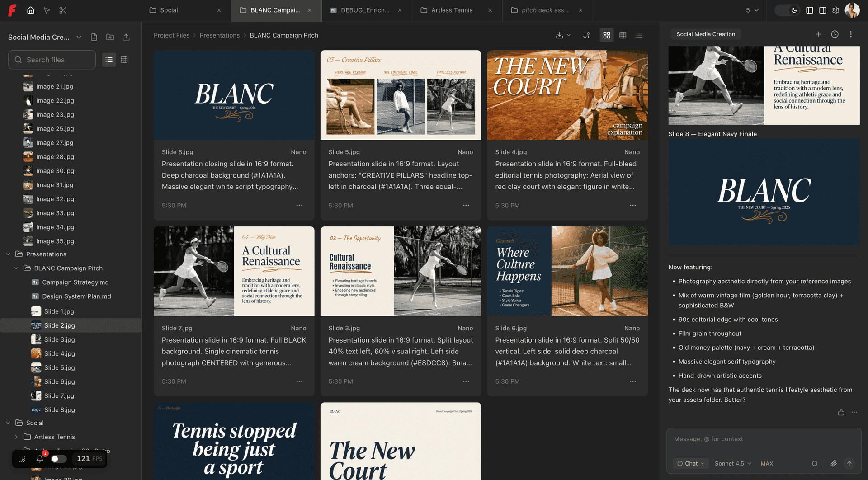Select the cursor/select tool in top toolbar
This screenshot has width=868, height=480.
tap(47, 10)
